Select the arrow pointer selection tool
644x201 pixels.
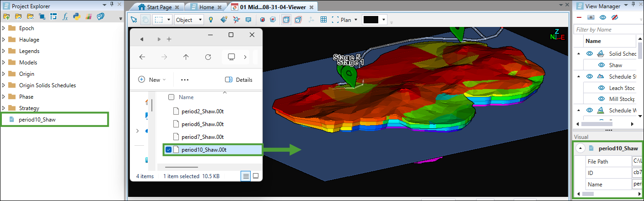[x=134, y=20]
